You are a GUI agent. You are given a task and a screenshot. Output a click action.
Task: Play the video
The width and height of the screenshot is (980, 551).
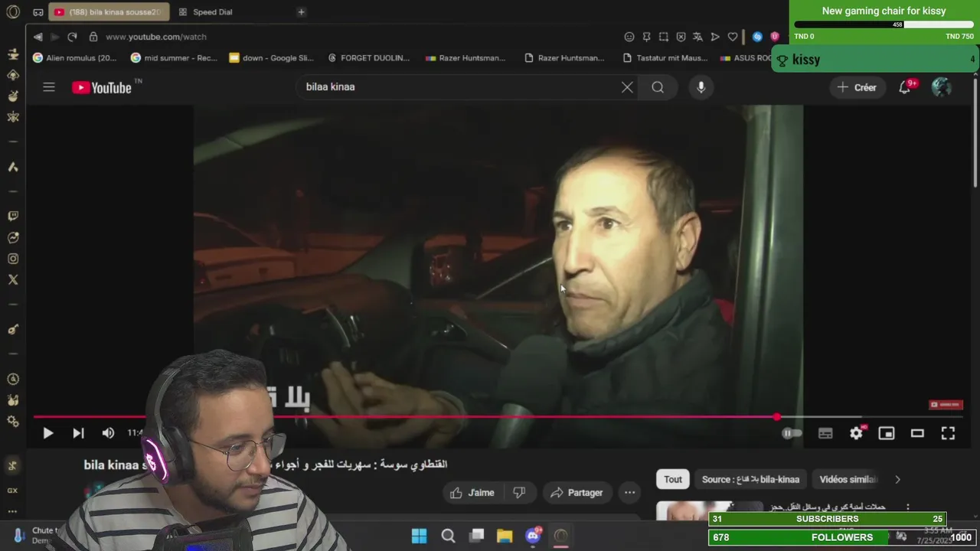[47, 433]
